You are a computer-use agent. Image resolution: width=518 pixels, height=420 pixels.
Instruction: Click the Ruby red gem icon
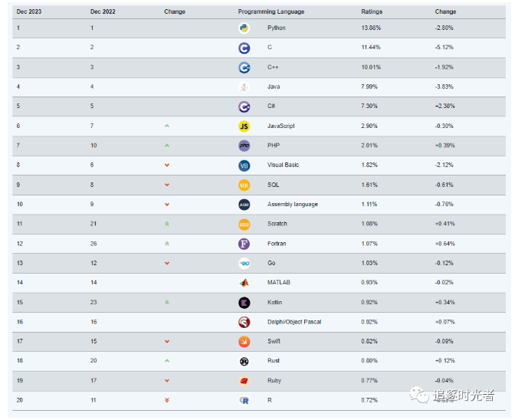point(244,381)
